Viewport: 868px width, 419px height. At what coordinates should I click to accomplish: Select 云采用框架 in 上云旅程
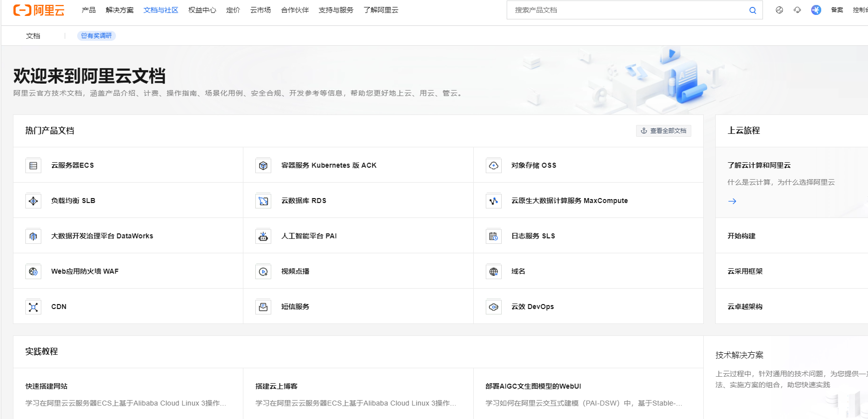pyautogui.click(x=745, y=271)
